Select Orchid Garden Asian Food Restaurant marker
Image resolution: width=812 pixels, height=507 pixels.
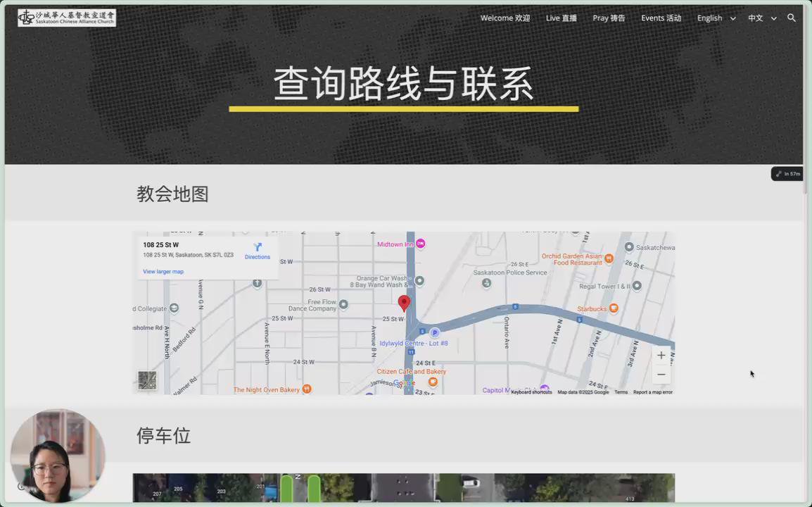click(609, 258)
